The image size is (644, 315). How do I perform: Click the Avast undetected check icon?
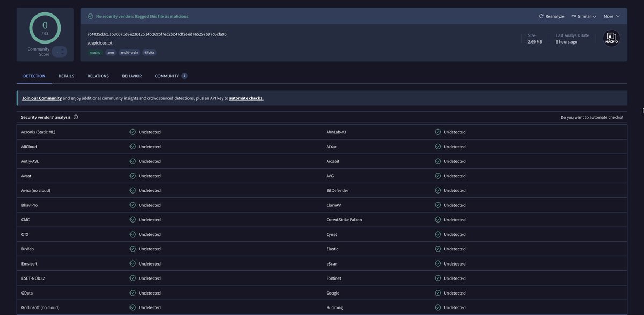(133, 176)
